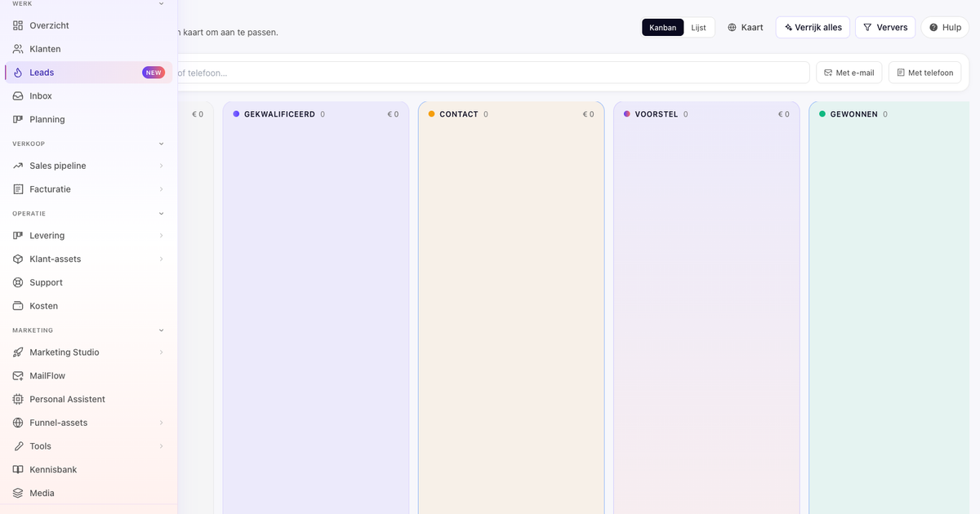
Task: Click the Overzicht grid icon
Action: pyautogui.click(x=18, y=25)
